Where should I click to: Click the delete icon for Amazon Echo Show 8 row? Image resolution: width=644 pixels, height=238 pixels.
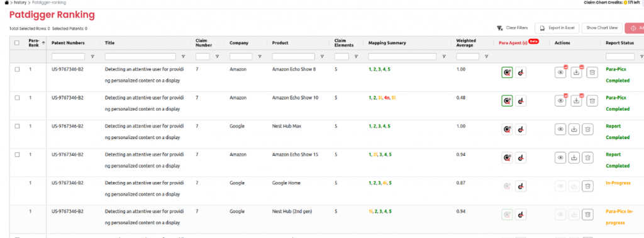[592, 72]
